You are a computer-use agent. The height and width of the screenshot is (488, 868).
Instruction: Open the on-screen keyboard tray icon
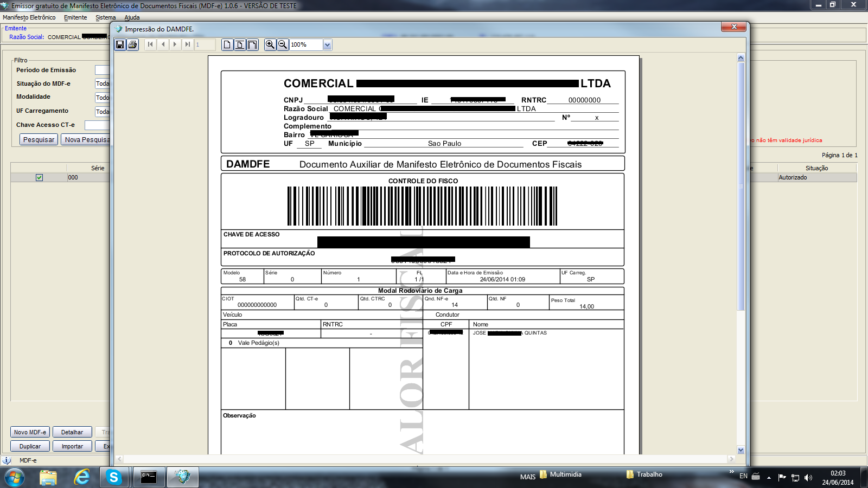(755, 477)
